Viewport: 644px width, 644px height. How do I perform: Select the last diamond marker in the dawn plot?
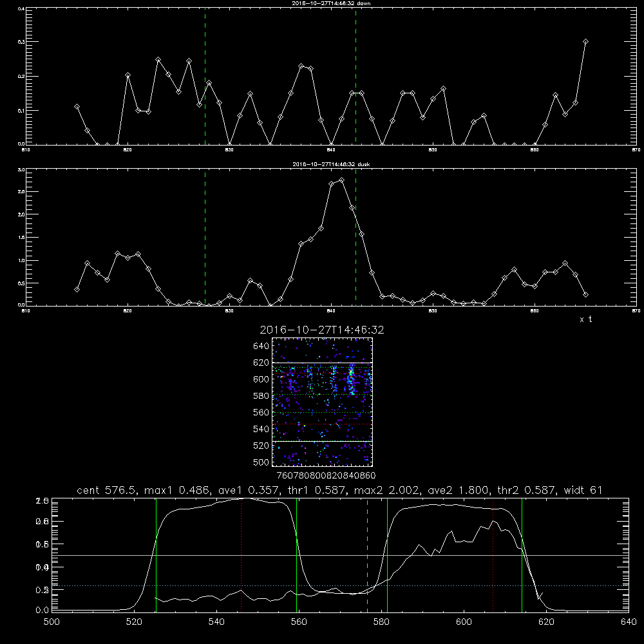(585, 41)
